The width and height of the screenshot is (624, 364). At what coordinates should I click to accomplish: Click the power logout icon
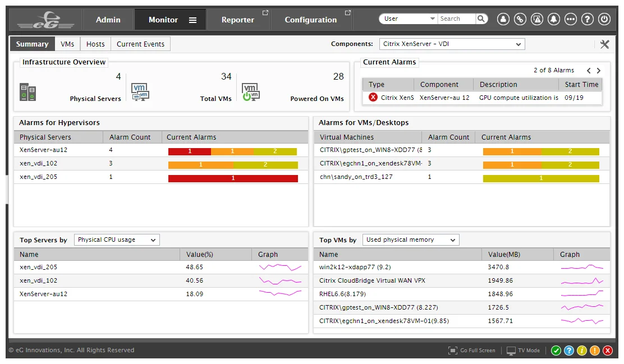tap(604, 19)
